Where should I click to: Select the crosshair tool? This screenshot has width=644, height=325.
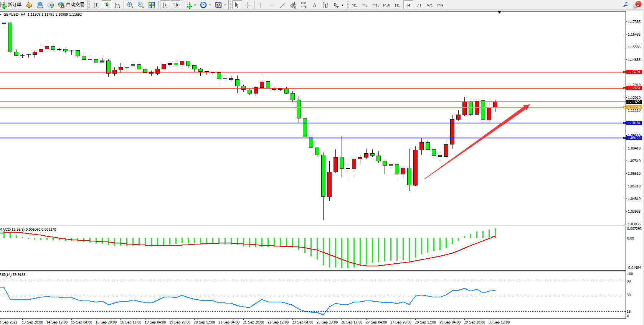coord(248,5)
